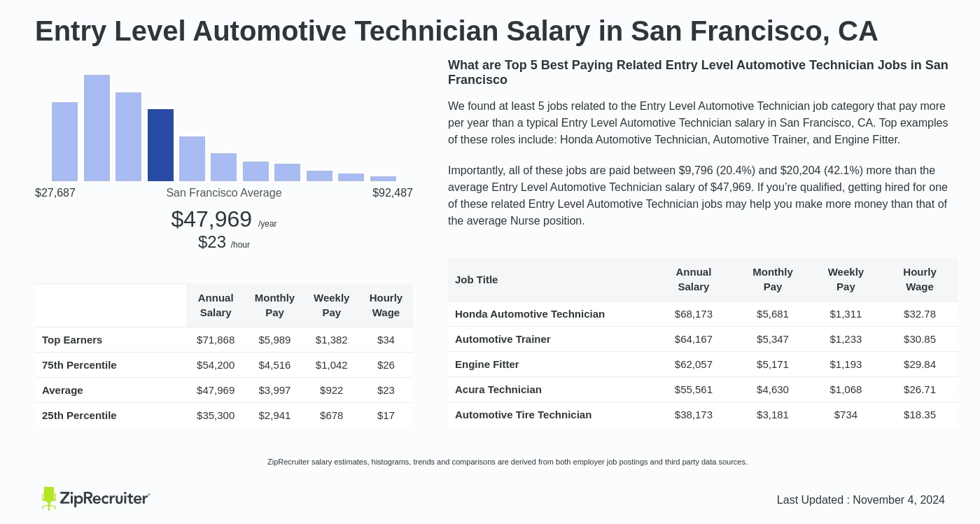
Task: Click the ZipRecruiter salary estimates disclaimer
Action: (507, 462)
